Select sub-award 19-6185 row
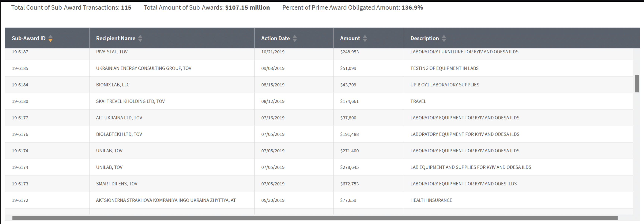This screenshot has width=644, height=224. click(20, 68)
